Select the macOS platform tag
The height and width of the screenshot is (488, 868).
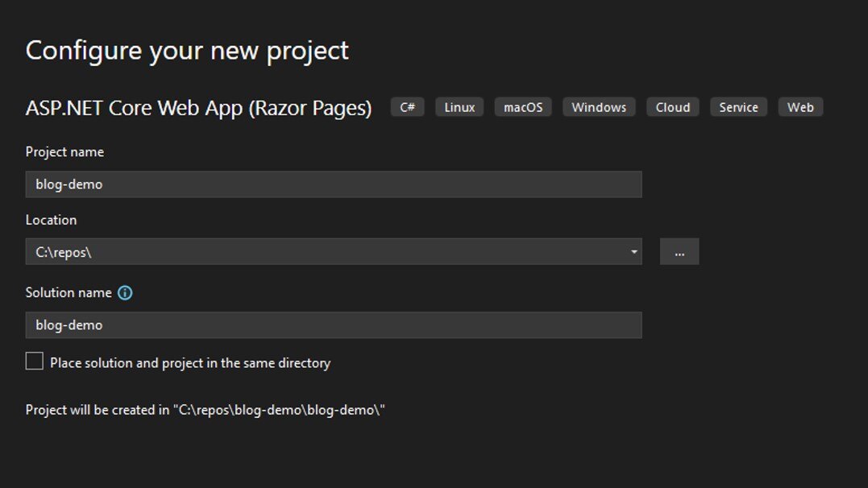point(522,107)
